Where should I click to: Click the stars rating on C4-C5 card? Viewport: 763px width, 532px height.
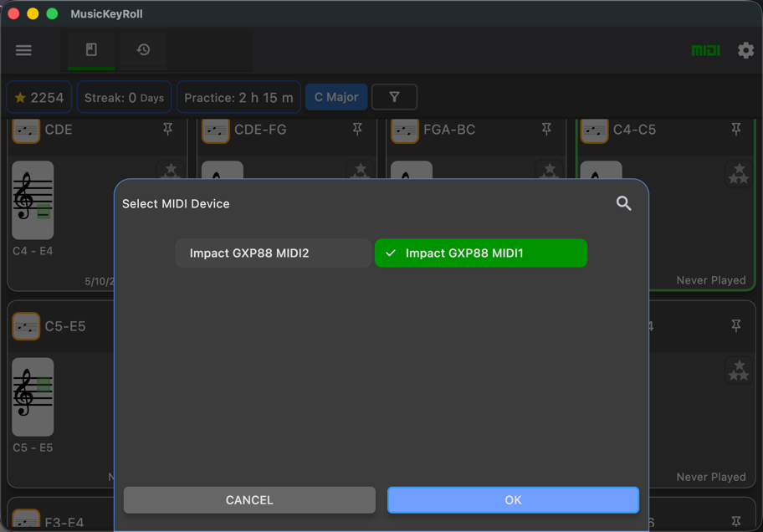(x=739, y=174)
